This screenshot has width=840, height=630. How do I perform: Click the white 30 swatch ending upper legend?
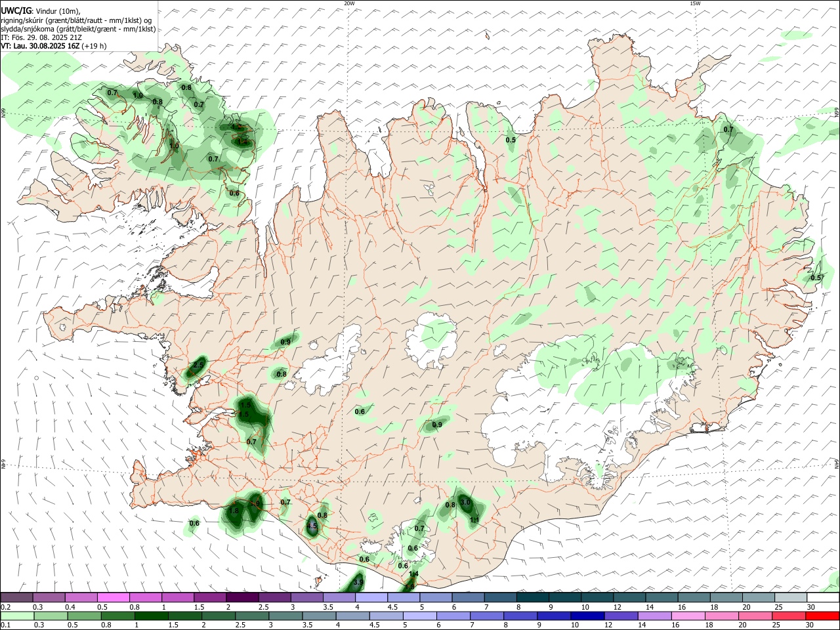tap(822, 598)
